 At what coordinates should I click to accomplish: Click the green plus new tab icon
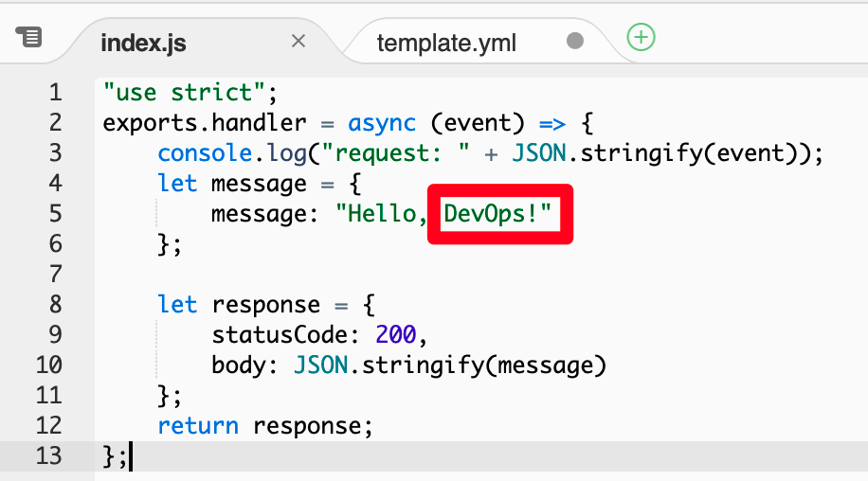641,38
